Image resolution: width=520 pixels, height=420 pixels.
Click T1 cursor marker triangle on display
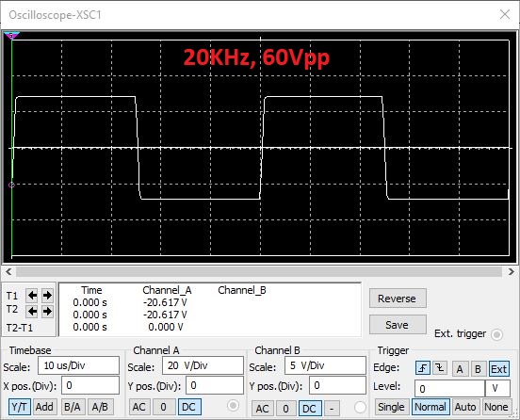[11, 36]
